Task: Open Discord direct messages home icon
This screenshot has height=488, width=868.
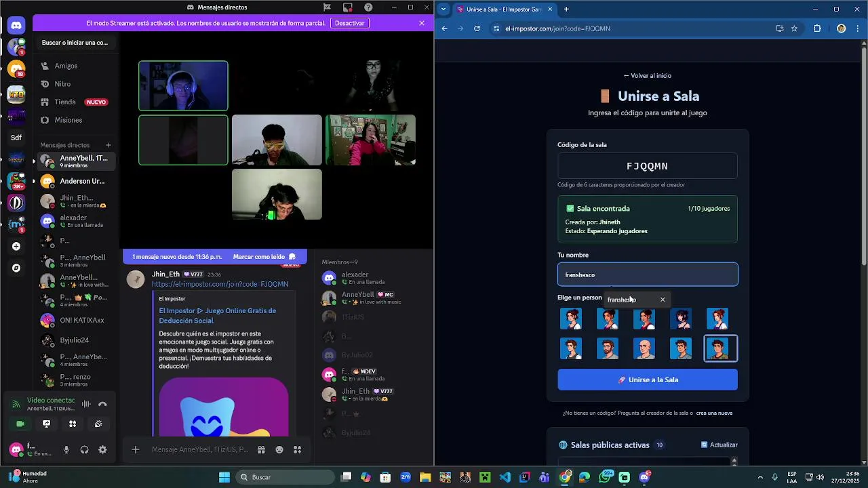Action: (x=16, y=25)
